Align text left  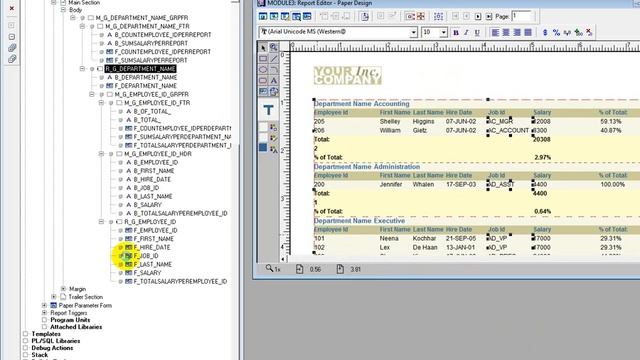495,32
